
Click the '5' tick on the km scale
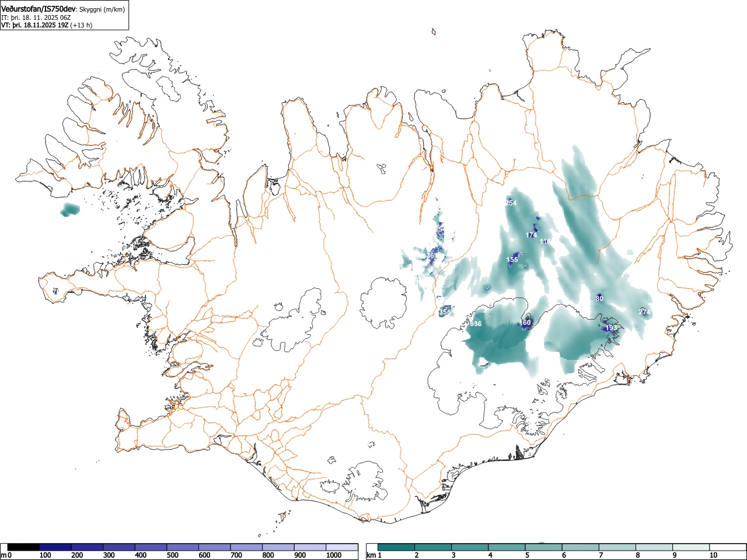click(526, 555)
